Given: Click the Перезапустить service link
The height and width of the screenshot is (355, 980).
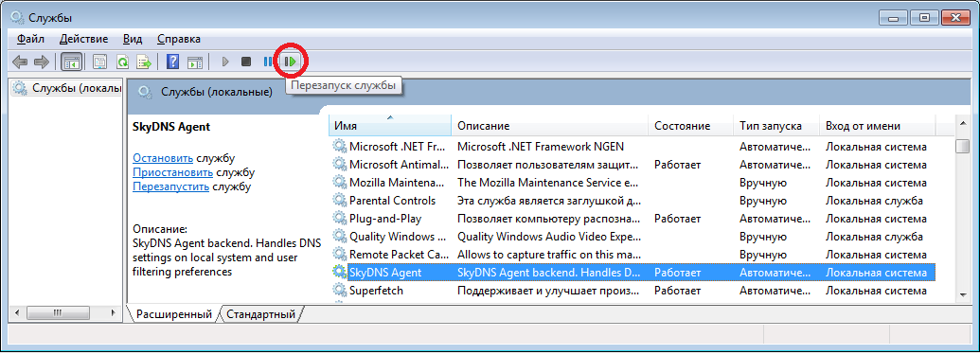Looking at the screenshot, I should pos(170,186).
